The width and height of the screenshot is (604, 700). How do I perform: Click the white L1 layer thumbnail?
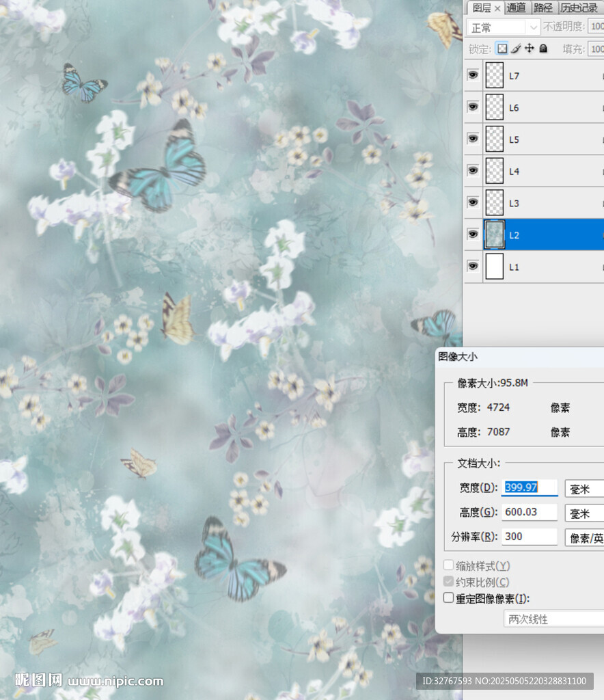tap(494, 267)
